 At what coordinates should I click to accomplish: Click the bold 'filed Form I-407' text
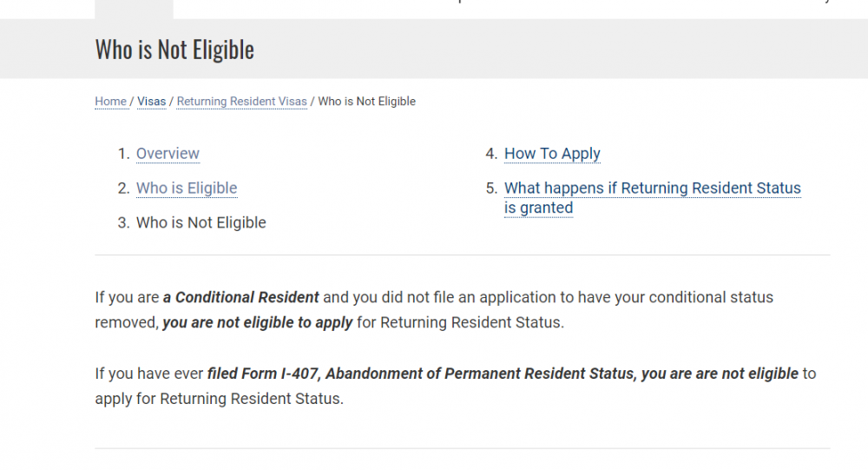(x=263, y=374)
